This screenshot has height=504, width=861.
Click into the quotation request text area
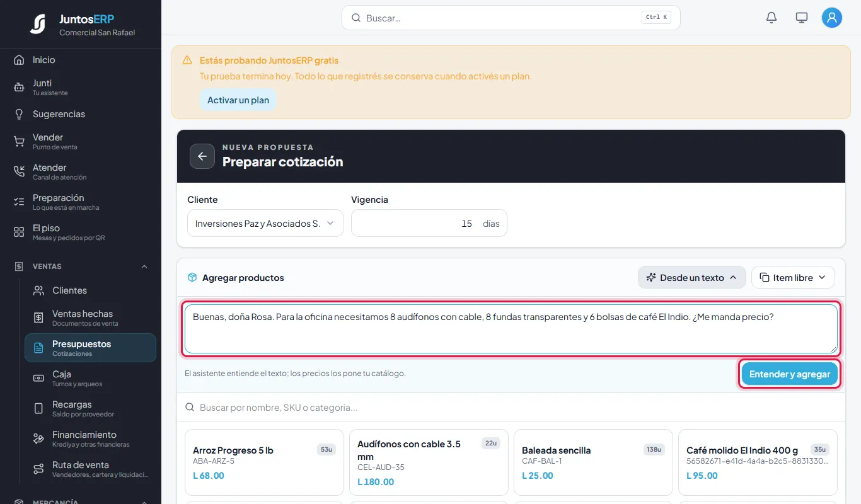[x=511, y=329]
